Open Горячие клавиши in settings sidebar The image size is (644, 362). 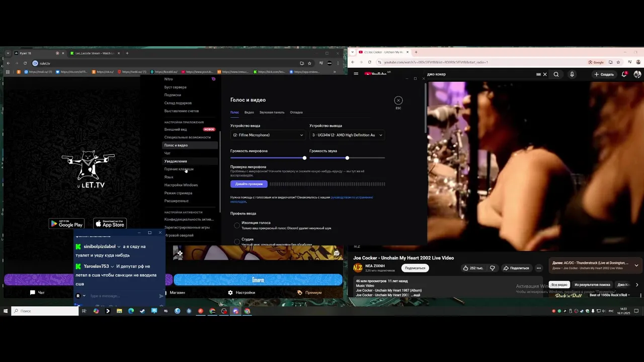point(190,169)
